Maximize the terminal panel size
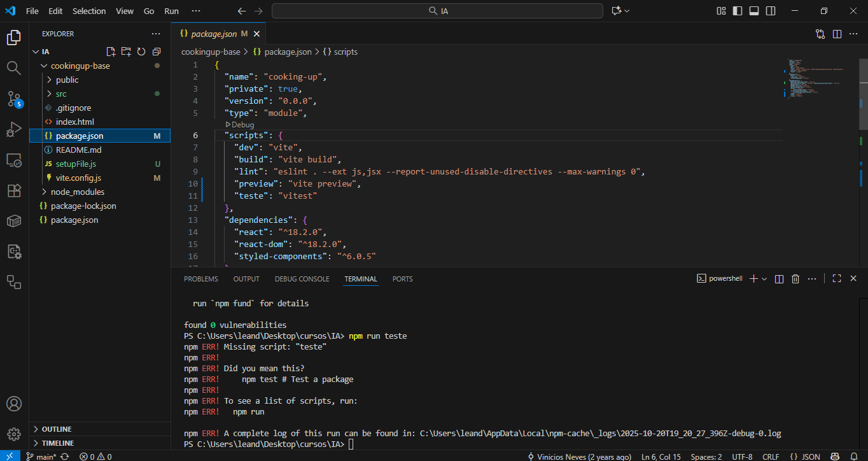 tap(837, 279)
